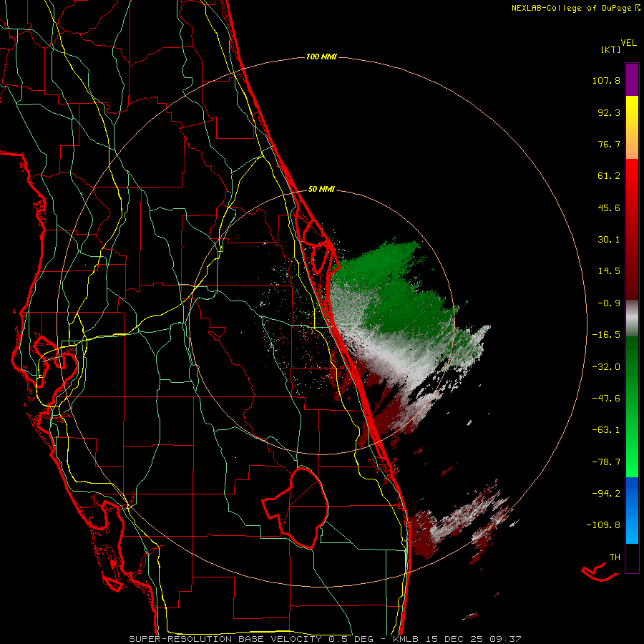Select the -16.5 velocity scale value
644x644 pixels.
(606, 335)
